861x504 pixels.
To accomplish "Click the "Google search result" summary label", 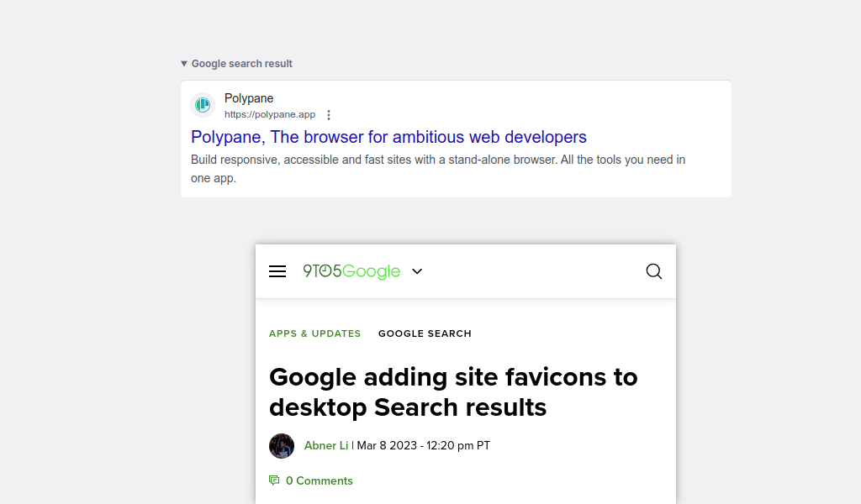I will click(x=241, y=64).
